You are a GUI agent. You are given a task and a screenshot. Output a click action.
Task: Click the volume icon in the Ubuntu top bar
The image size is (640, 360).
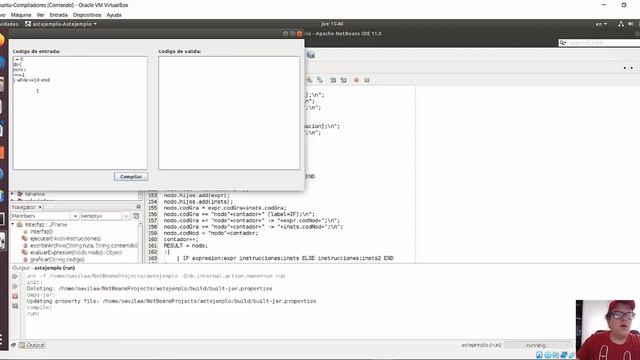point(631,24)
